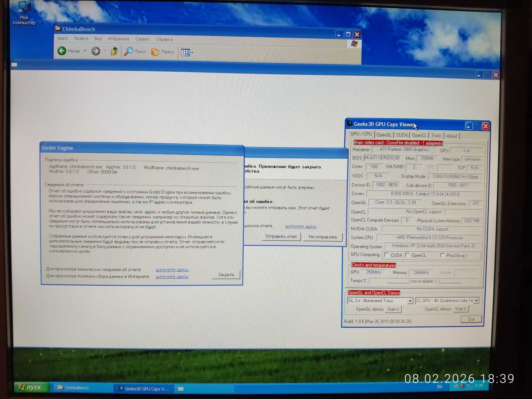This screenshot has width=532, height=399.
Task: Click the Physical System Memory value 3327 MB
Action: [x=471, y=221]
